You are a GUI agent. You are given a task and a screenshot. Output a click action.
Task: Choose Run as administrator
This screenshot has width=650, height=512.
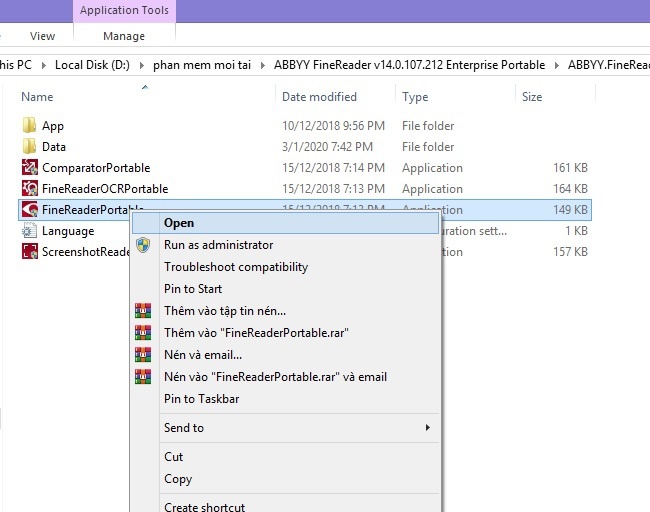pos(285,245)
